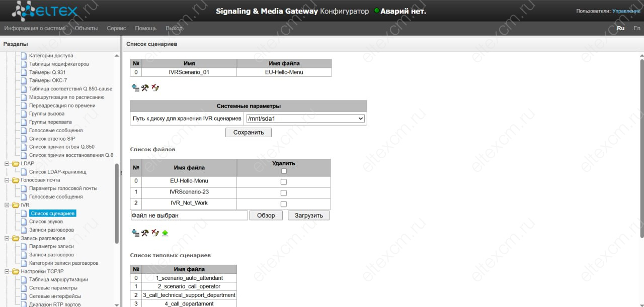Add a new scenario under the scenario table
This screenshot has width=644, height=307.
coord(135,87)
